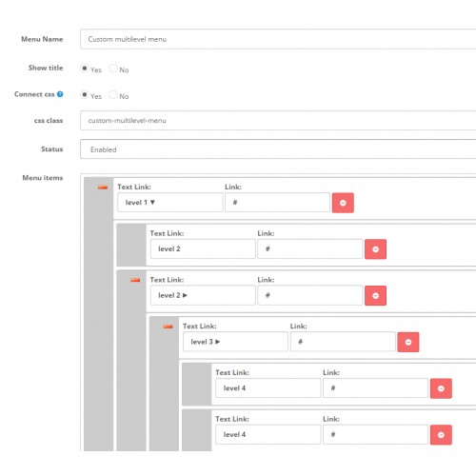This screenshot has height=476, width=476.
Task: Remove the first level 4 menu item
Action: pos(441,388)
